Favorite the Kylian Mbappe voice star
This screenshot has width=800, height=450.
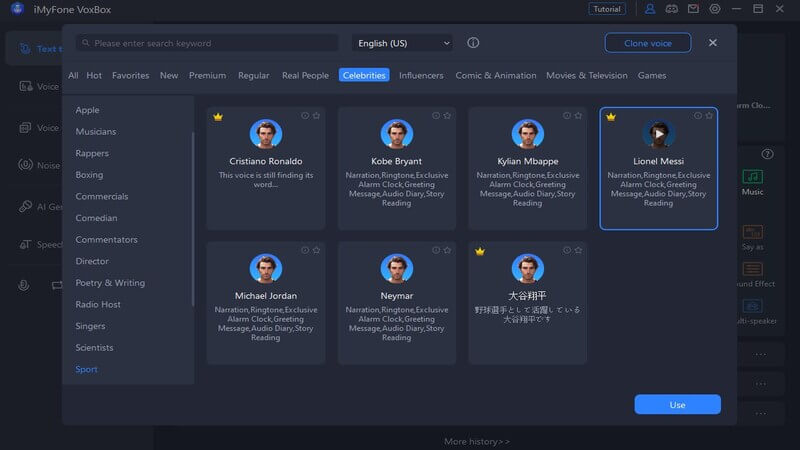point(578,116)
